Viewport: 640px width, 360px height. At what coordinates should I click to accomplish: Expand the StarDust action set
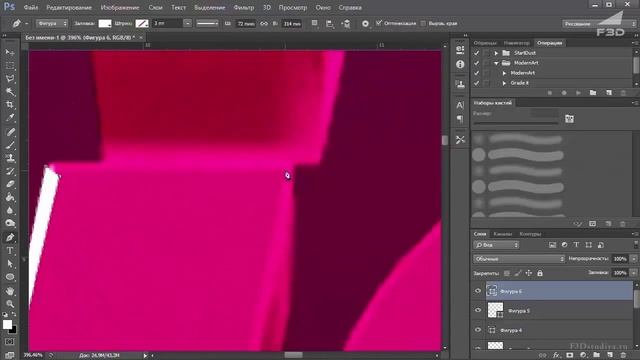pos(496,53)
